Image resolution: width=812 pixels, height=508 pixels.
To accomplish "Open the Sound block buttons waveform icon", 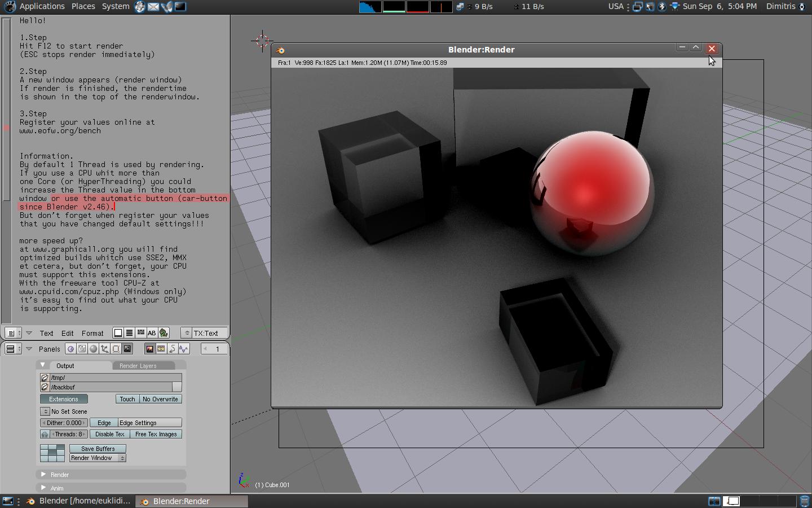I will (183, 349).
